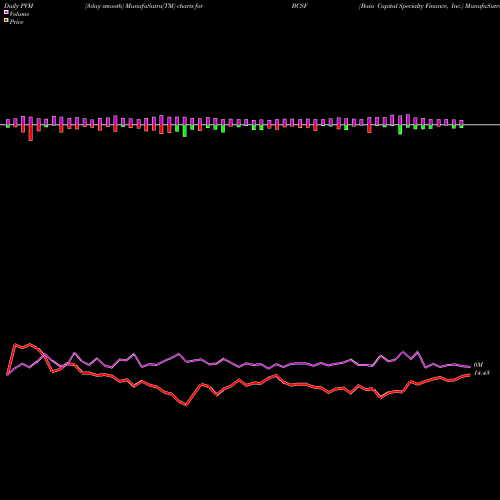Screen dimensions: 500x500
Task: Click the Price legend color swatch
Action: [x=6, y=21]
